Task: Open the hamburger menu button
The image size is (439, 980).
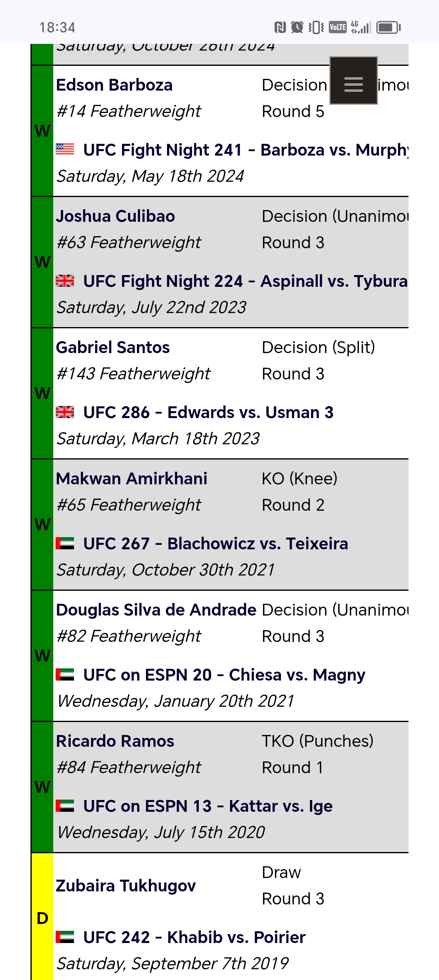Action: pyautogui.click(x=353, y=80)
